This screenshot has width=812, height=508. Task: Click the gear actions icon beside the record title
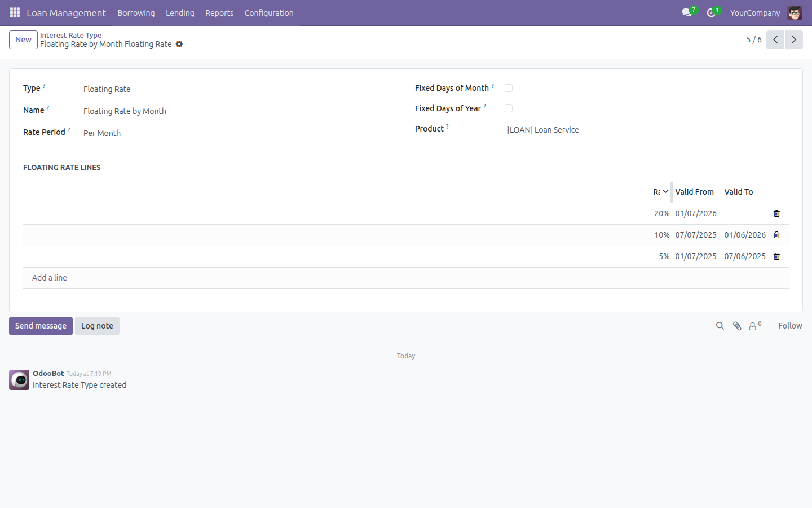179,44
